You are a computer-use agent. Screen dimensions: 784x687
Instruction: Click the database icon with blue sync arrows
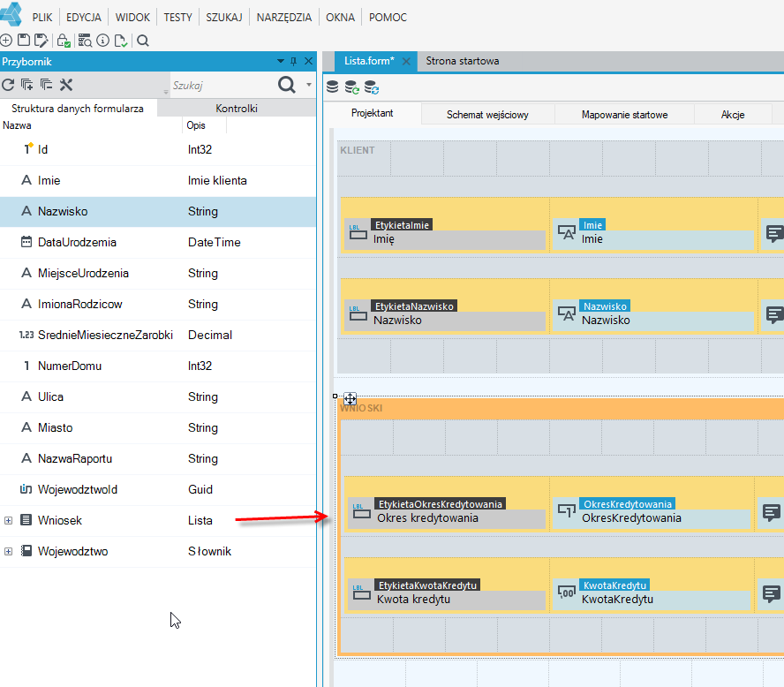372,87
